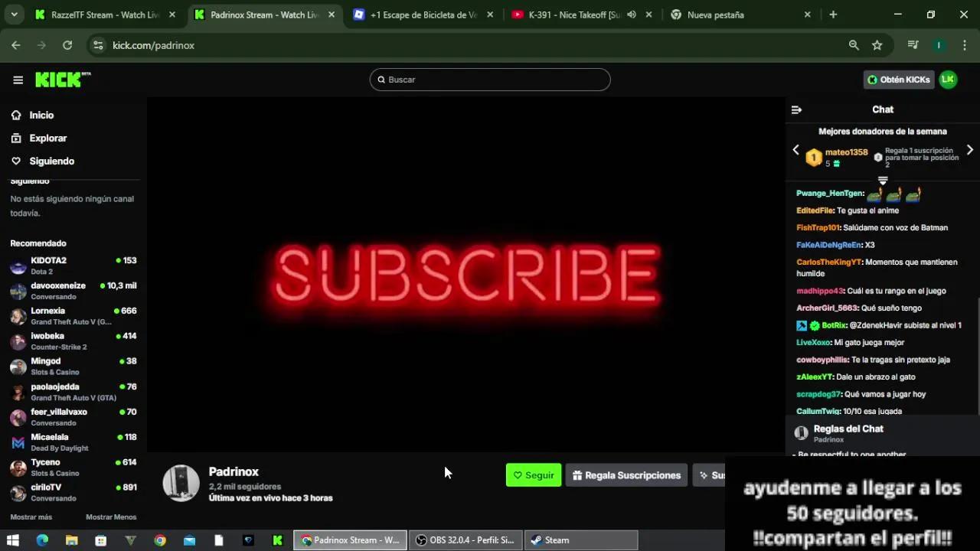
Task: Open recommended channel Tyceno
Action: coord(73,468)
